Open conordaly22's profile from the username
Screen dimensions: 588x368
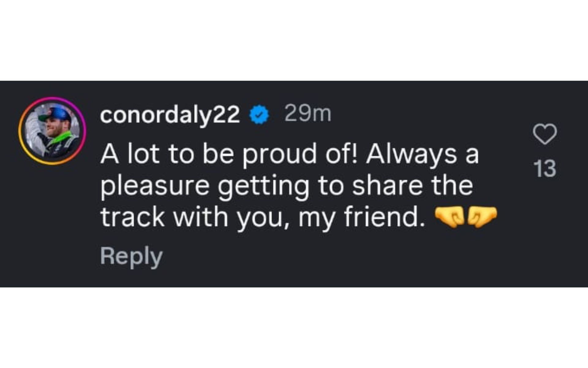(170, 114)
